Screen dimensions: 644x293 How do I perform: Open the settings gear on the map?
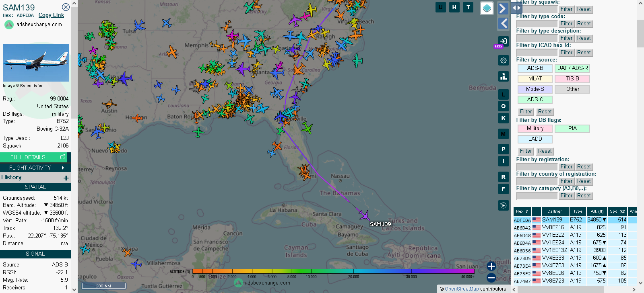pos(503,60)
